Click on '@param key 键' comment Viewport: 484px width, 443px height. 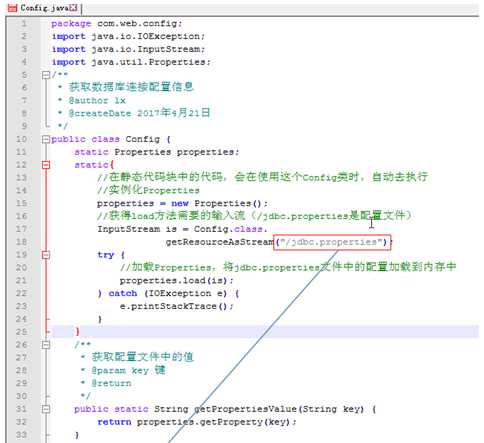coord(128,370)
